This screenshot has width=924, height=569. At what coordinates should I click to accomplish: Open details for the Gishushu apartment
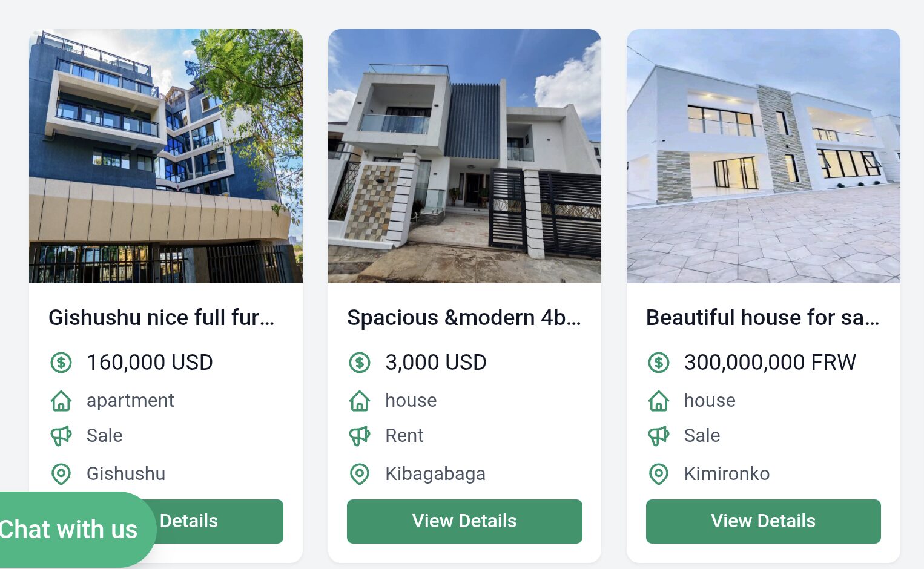(218, 521)
